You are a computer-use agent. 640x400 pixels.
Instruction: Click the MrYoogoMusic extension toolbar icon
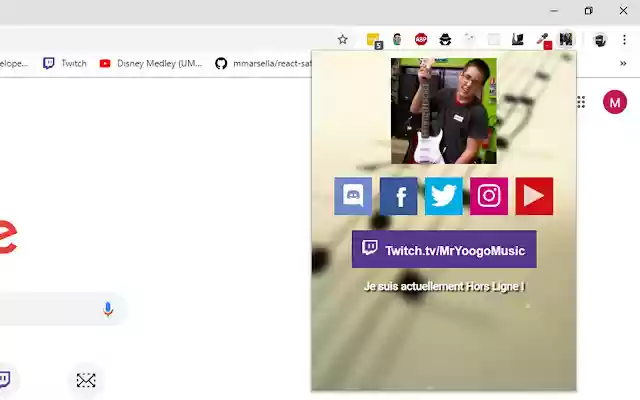point(566,39)
